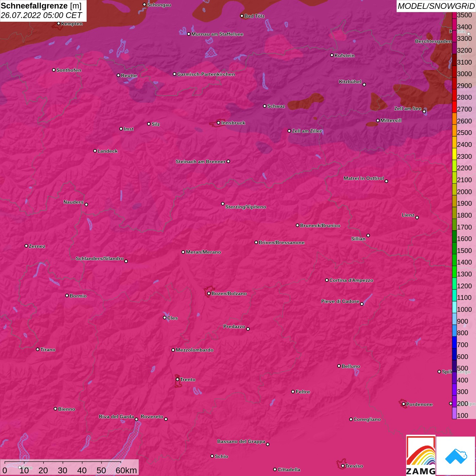Select the Zernez town label

(37, 246)
